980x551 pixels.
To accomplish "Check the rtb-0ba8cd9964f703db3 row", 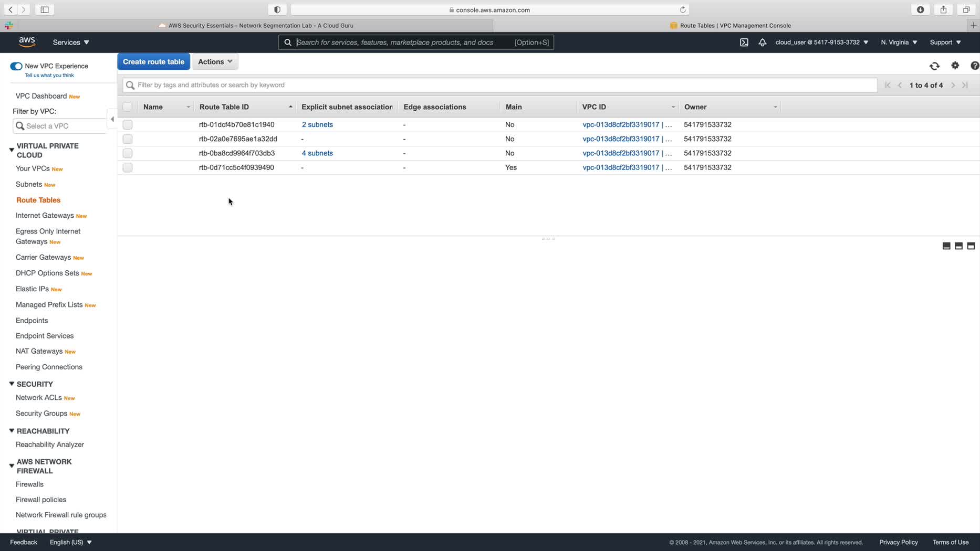I will (128, 153).
